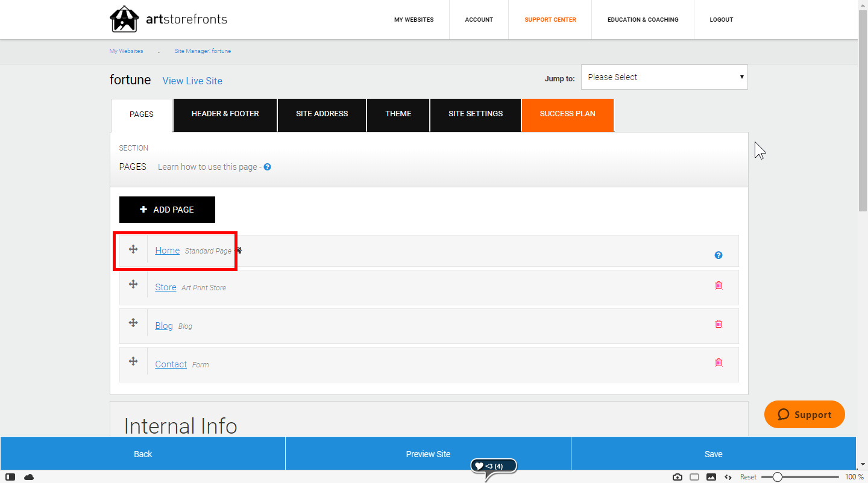
Task: Open the orange Support chat button
Action: click(804, 414)
